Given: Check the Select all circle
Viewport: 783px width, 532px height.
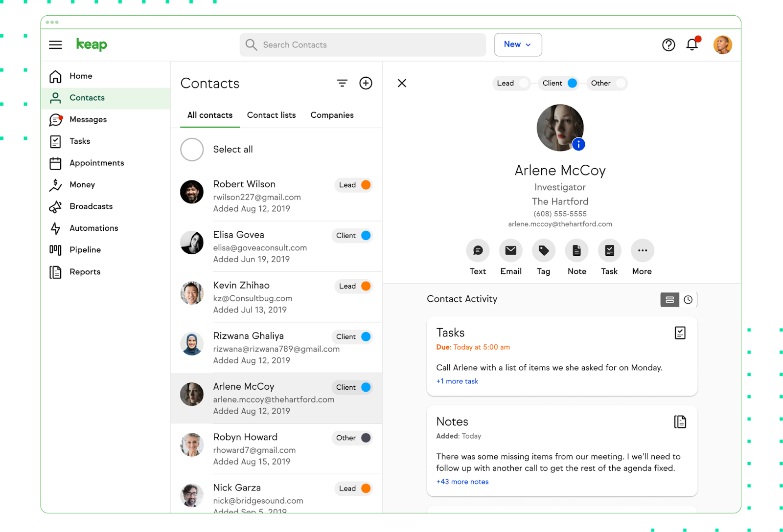Looking at the screenshot, I should click(192, 150).
